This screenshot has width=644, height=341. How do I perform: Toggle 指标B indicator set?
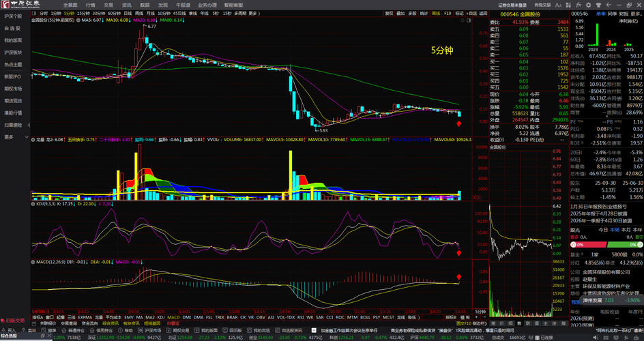click(x=451, y=317)
